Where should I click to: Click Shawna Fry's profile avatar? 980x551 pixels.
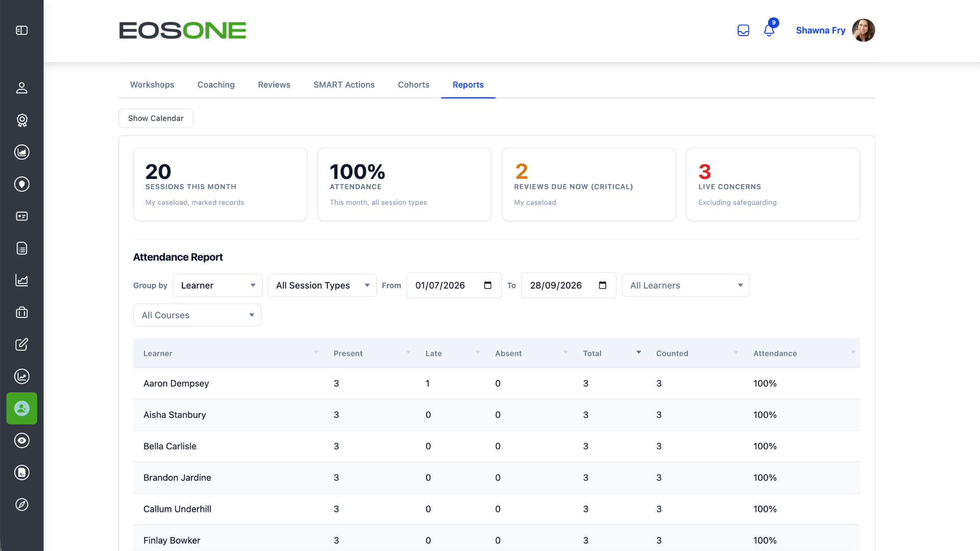pos(864,31)
